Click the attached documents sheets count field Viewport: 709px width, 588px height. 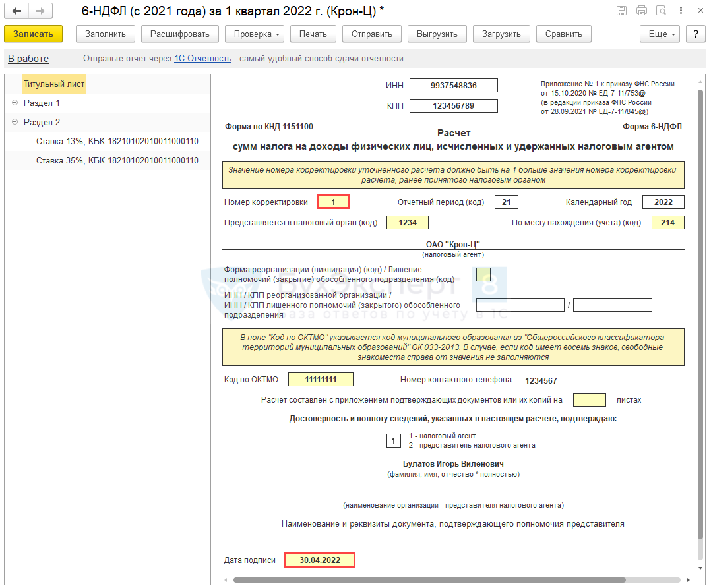coord(590,400)
